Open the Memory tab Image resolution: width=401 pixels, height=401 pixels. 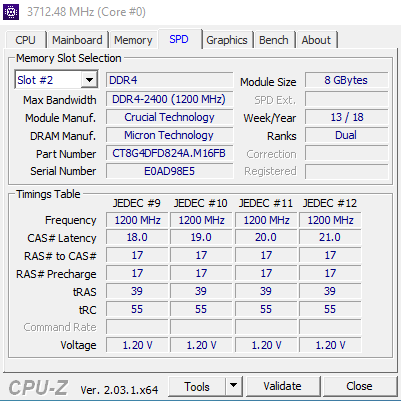tap(133, 40)
